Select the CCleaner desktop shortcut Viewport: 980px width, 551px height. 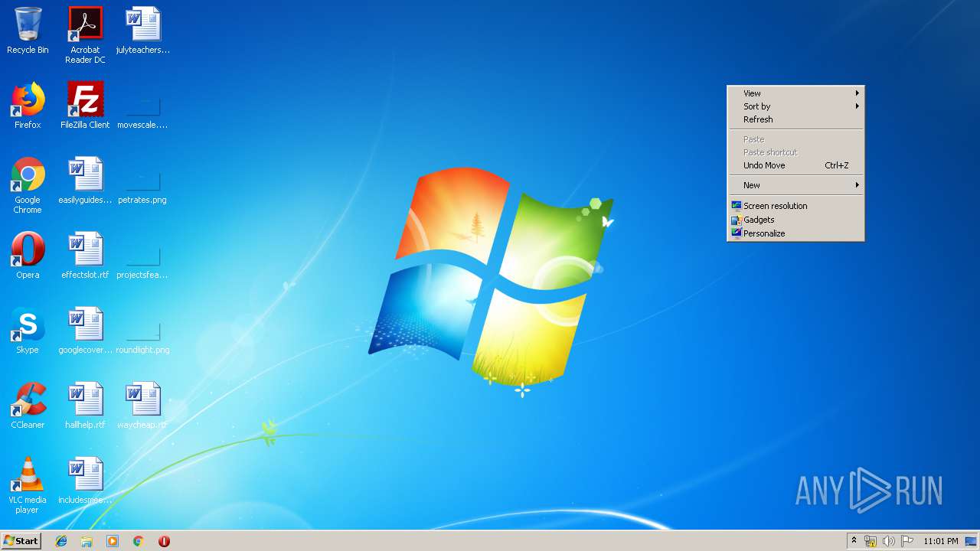[28, 406]
